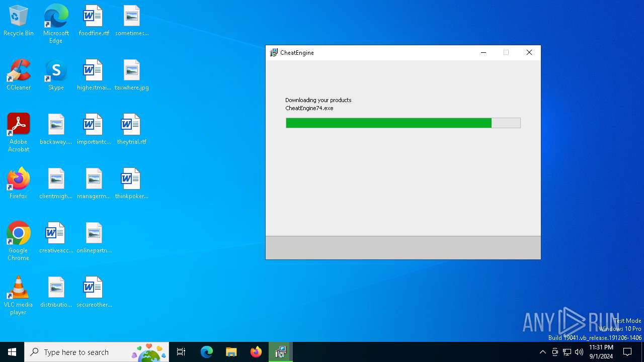Open VLC media player desktop shortcut
Viewport: 644px width, 362px height.
(19, 296)
